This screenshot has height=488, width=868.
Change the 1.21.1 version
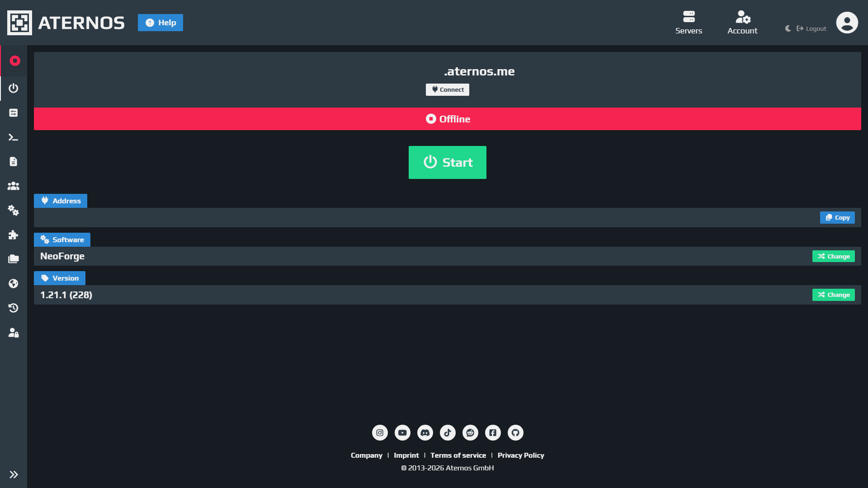point(833,295)
